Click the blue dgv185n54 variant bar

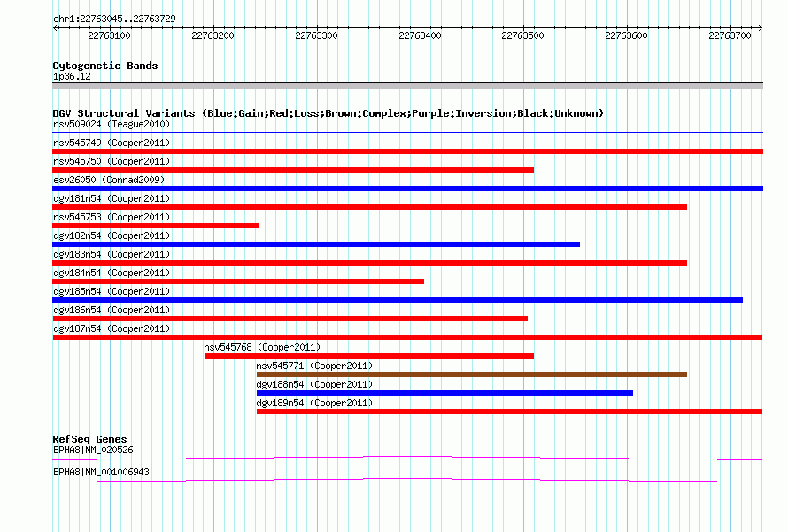tap(398, 300)
